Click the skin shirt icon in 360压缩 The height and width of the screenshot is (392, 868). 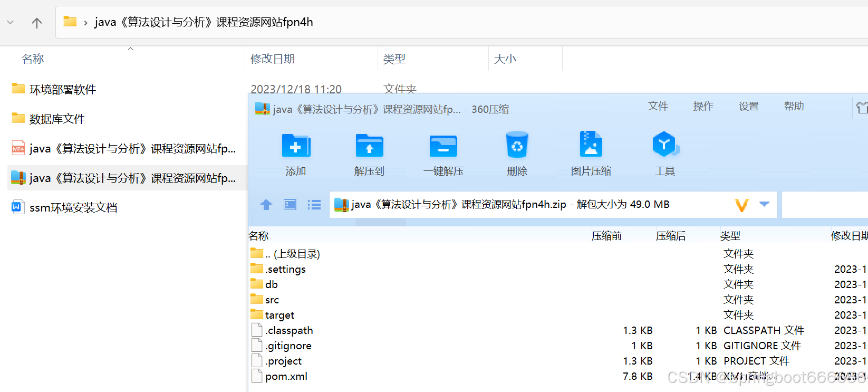click(x=862, y=108)
